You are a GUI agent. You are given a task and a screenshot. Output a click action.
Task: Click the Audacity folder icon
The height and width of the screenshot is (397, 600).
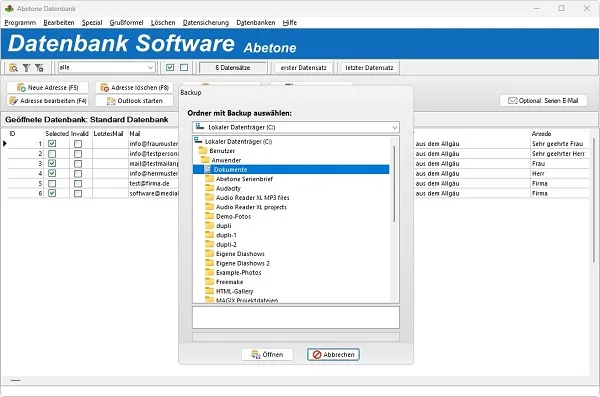[209, 188]
